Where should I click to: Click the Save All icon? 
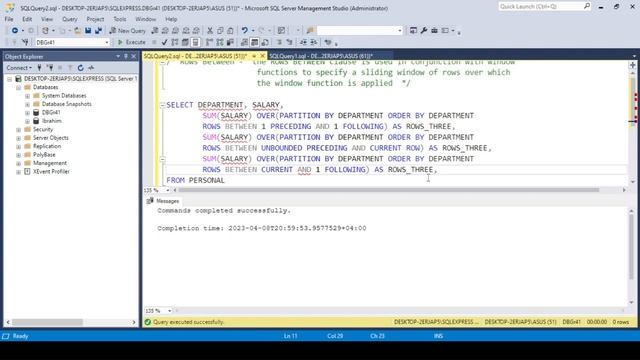(98, 31)
